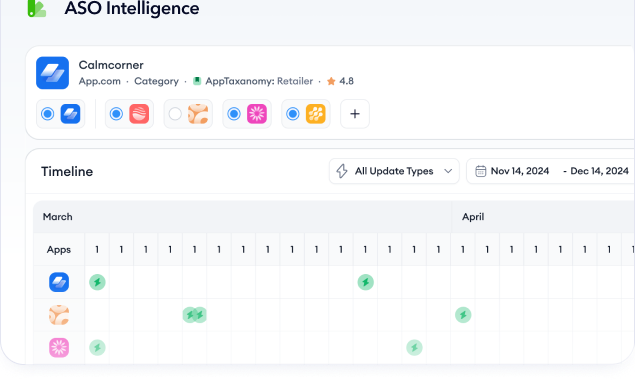Open Calmcorner's second update marker in March

pos(365,282)
